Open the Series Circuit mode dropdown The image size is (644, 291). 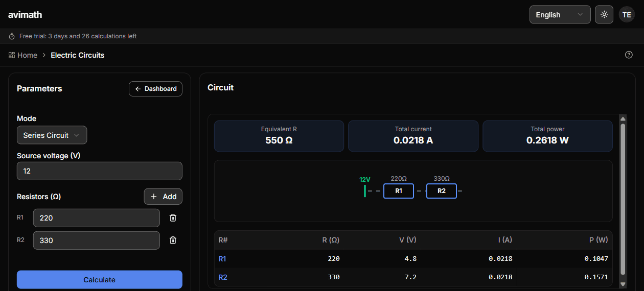click(x=52, y=135)
